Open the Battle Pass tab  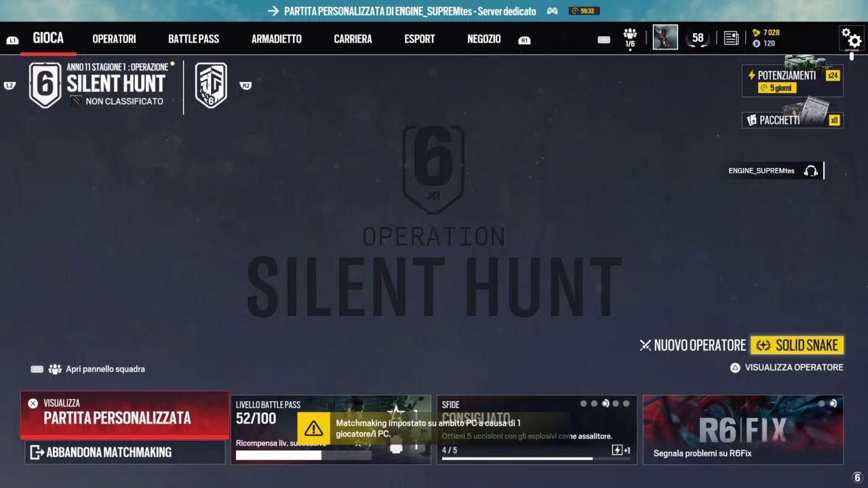click(193, 39)
